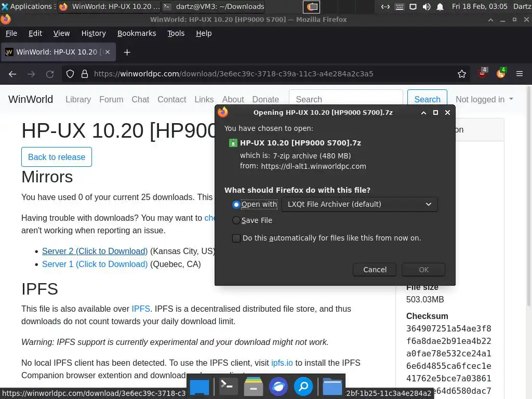Confirm the dialog with OK

(x=423, y=270)
